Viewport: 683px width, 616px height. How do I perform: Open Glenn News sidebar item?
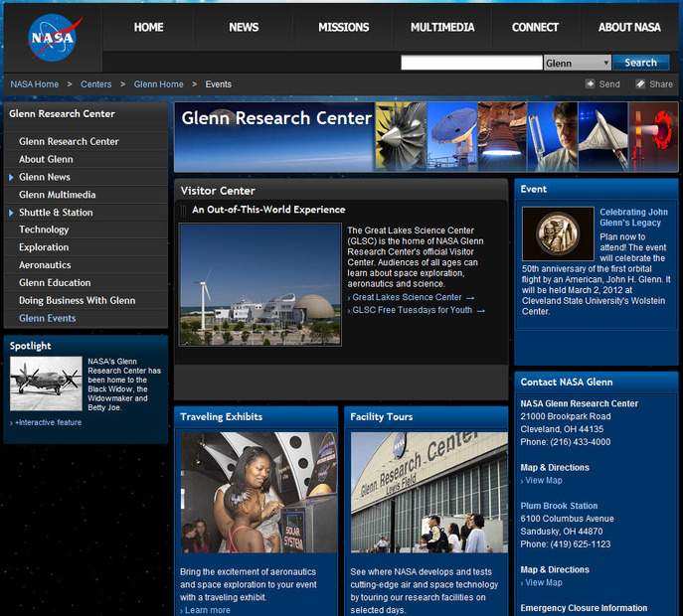pyautogui.click(x=45, y=177)
